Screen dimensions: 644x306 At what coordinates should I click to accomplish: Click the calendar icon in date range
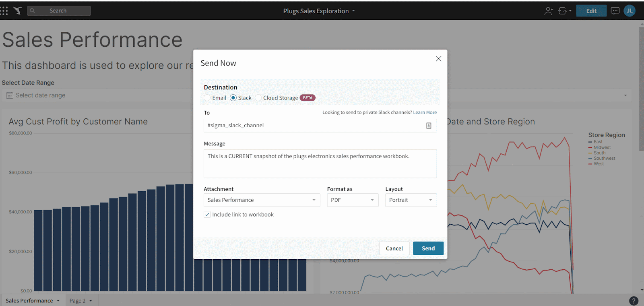[x=10, y=95]
